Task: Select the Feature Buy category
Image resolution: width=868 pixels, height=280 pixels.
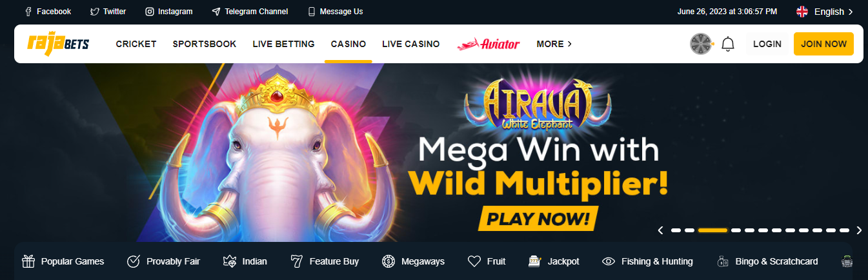Action: pos(325,261)
